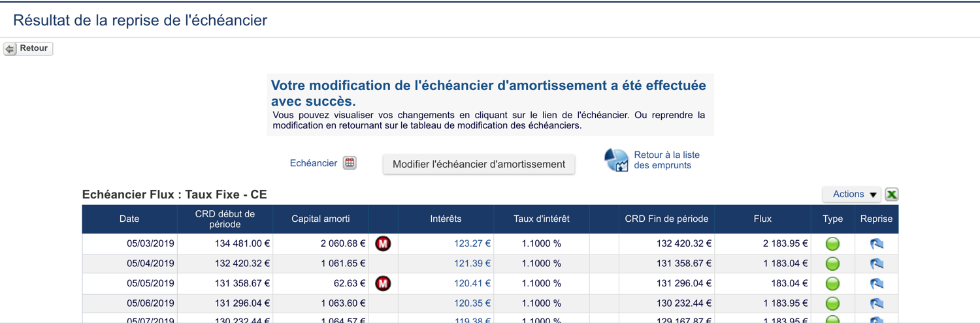The width and height of the screenshot is (980, 323).
Task: Click the 62.63 € capital amorti cell
Action: point(321,283)
